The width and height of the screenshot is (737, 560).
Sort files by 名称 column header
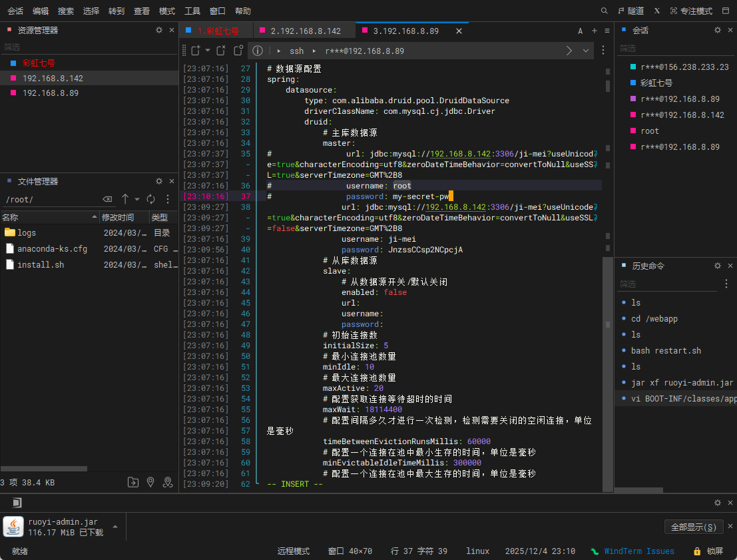tap(49, 217)
